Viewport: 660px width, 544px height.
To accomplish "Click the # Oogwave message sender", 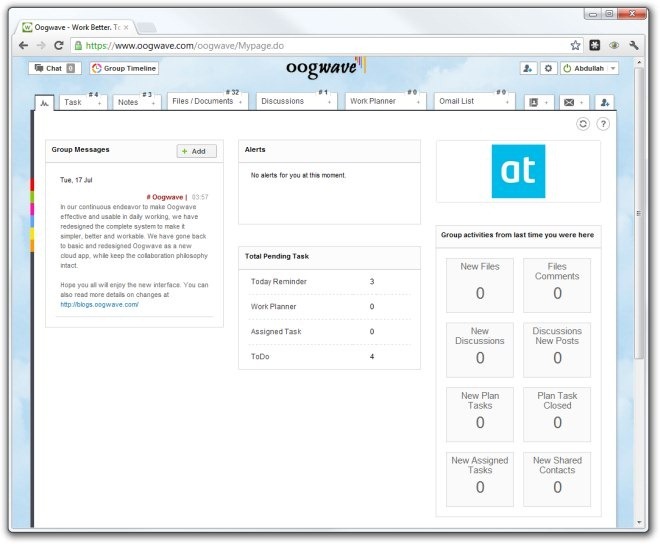I will [x=166, y=197].
